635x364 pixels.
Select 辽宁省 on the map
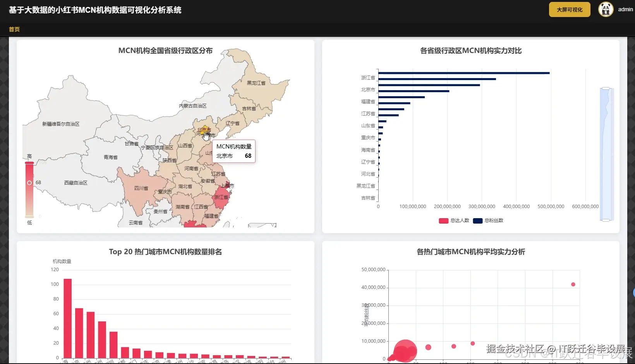(232, 123)
